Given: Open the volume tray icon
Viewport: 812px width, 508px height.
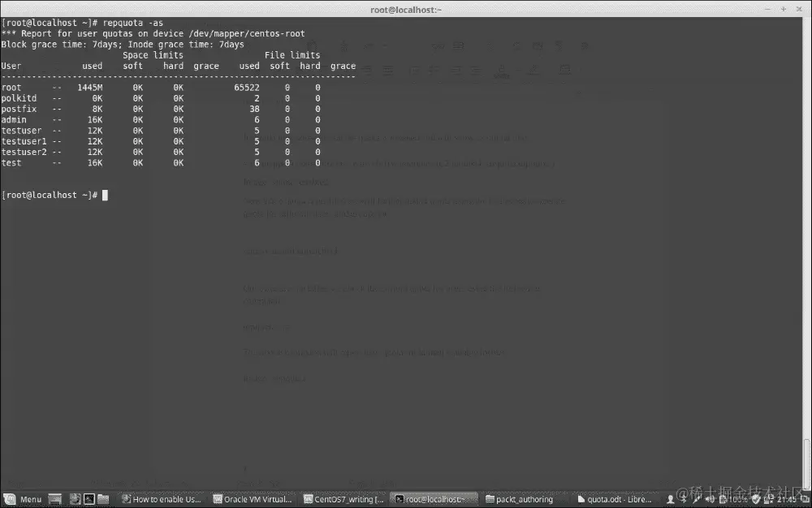Looking at the screenshot, I should point(710,499).
